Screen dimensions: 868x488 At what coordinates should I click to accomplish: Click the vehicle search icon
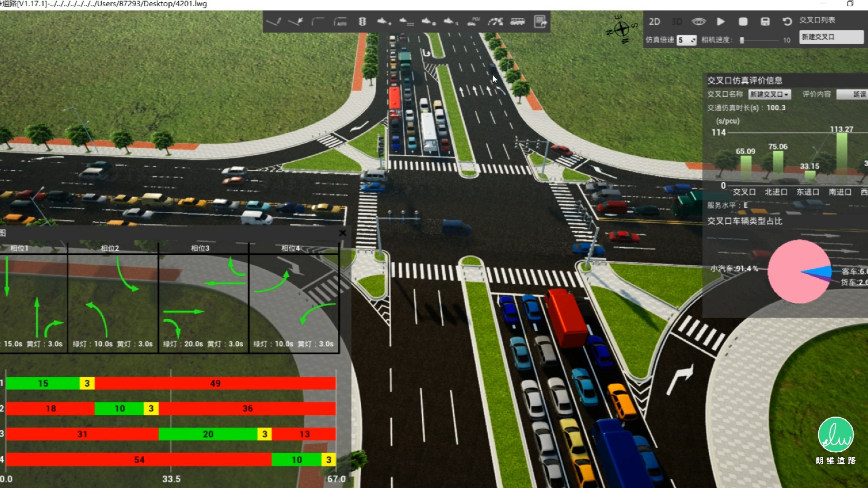coord(451,21)
